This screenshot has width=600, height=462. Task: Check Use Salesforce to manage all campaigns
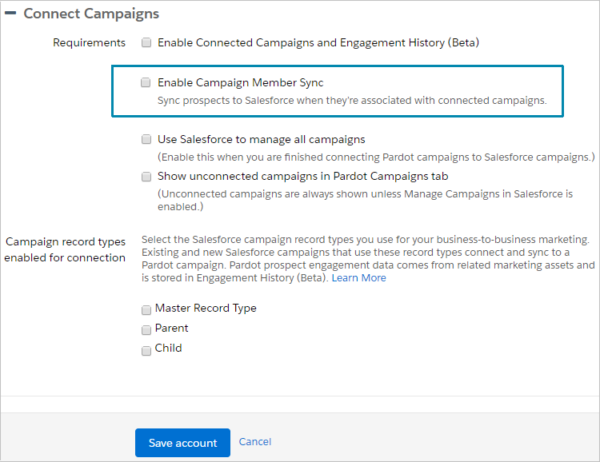tap(146, 139)
